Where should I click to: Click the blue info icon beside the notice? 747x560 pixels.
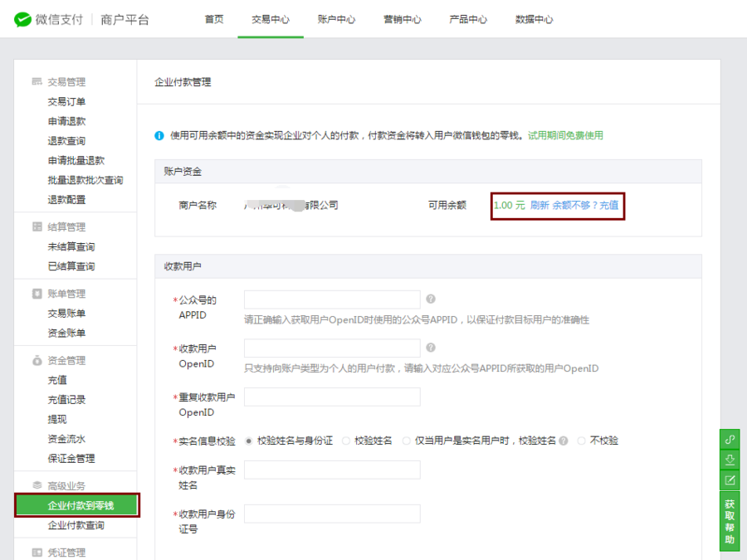159,136
